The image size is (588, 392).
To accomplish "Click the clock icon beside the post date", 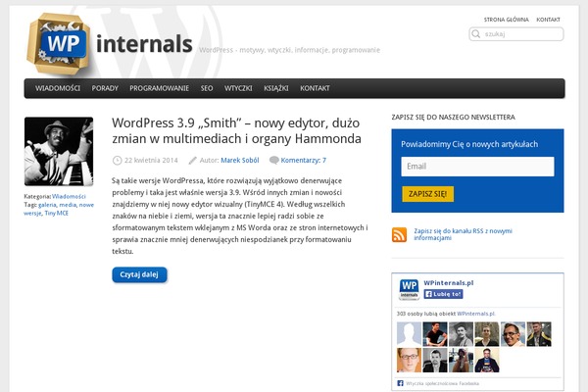I will (x=117, y=161).
